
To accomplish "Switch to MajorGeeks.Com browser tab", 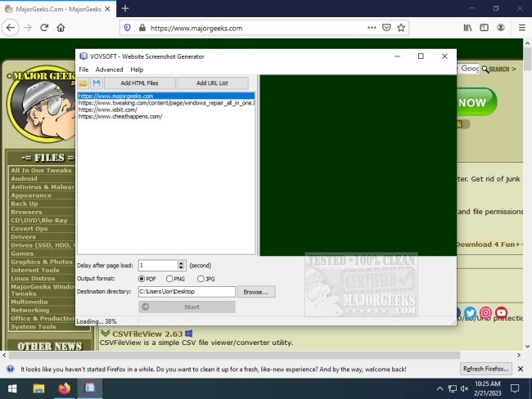I will pyautogui.click(x=58, y=9).
